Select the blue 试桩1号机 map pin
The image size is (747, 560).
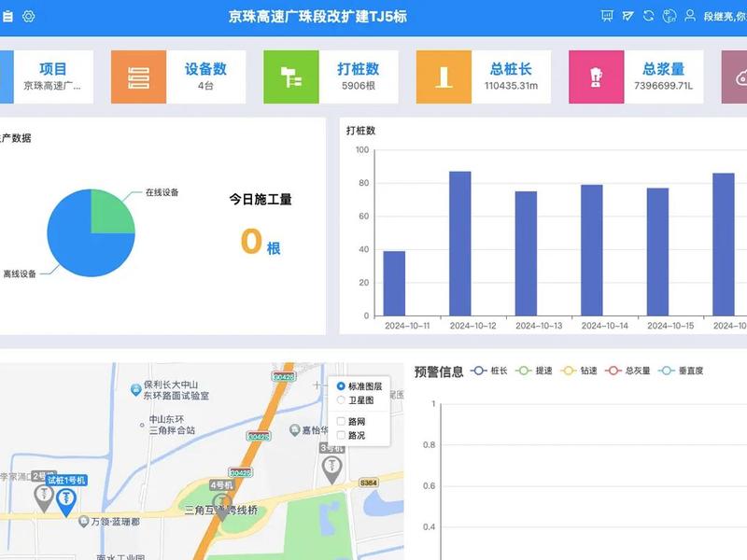[x=65, y=502]
